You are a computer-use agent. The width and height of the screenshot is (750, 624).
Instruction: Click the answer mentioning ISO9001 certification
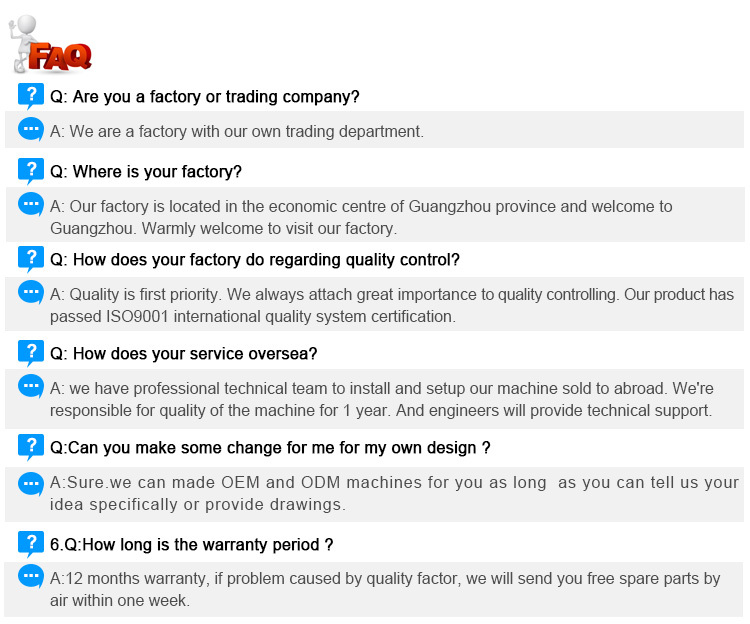tap(392, 305)
